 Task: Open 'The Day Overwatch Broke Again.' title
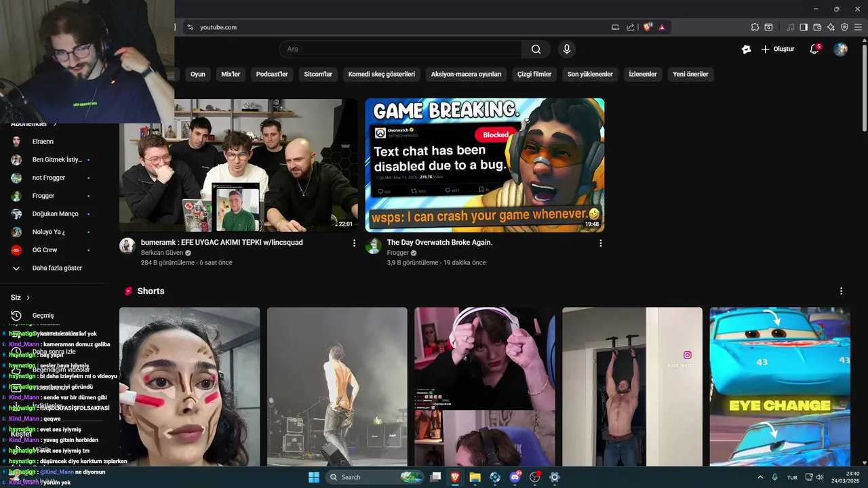point(439,243)
